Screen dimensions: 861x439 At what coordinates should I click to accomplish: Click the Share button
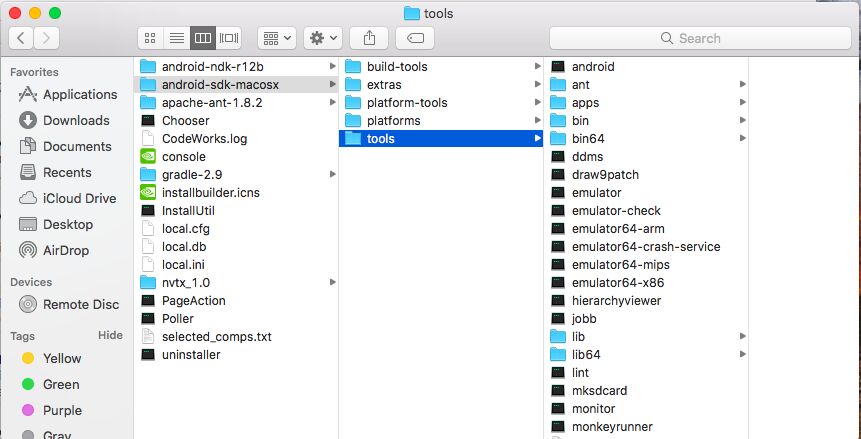tap(369, 38)
